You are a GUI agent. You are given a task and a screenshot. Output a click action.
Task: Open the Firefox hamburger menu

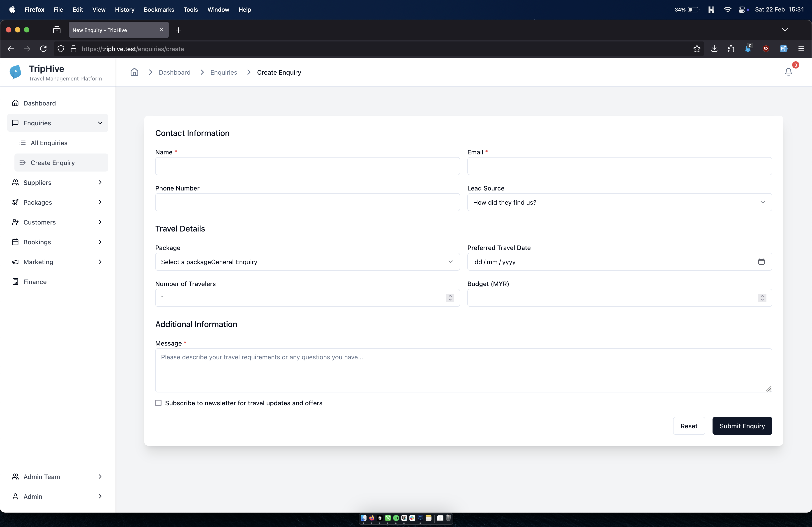click(x=801, y=49)
